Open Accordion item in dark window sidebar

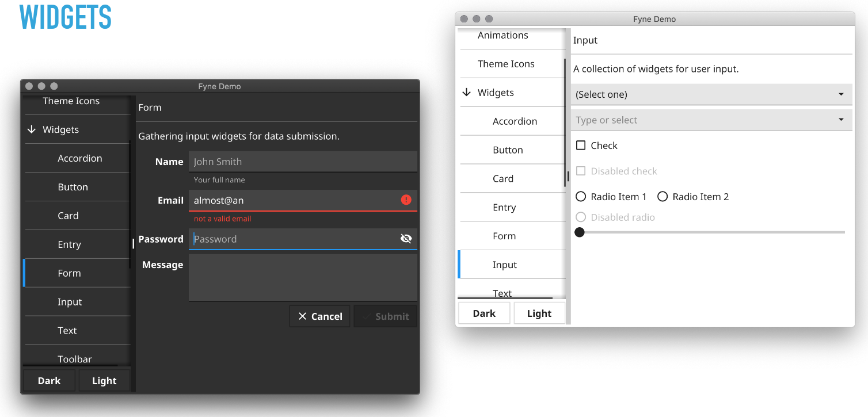[x=79, y=158]
